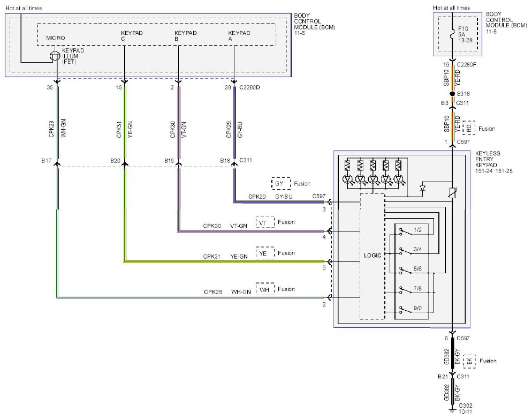The height and width of the screenshot is (419, 532).
Task: Click the thermistor symbol in the keypad
Action: pyautogui.click(x=452, y=193)
